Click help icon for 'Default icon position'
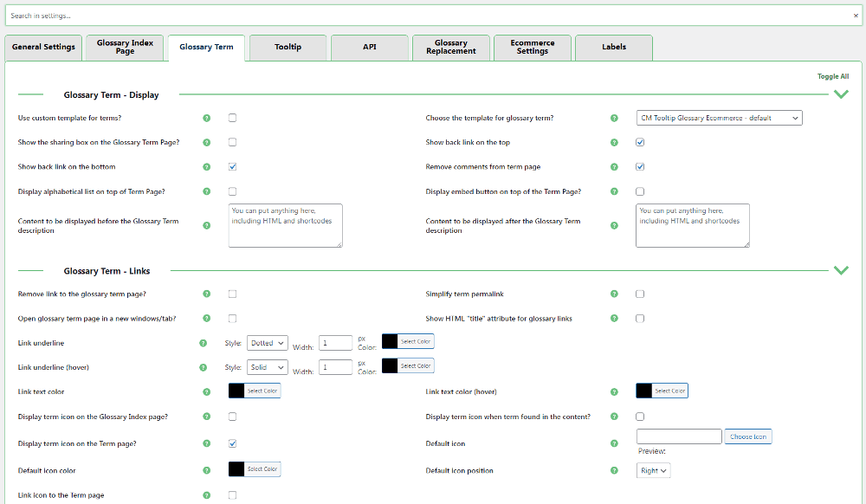Screen dimensions: 866x504 (614, 471)
